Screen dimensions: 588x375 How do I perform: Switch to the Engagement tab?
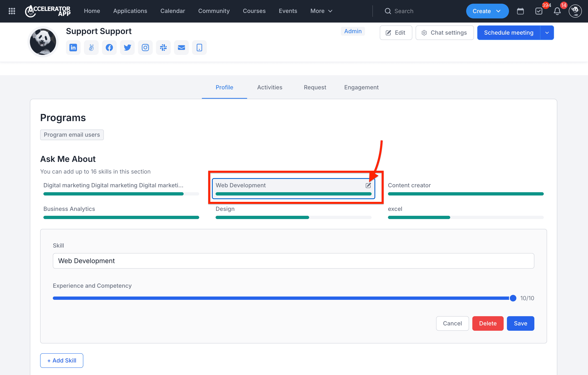pos(361,87)
